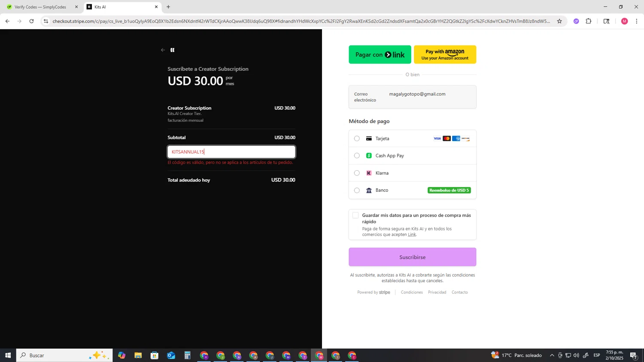Image resolution: width=644 pixels, height=362 pixels.
Task: Select the Tarjeta payment radio button
Action: (x=357, y=139)
